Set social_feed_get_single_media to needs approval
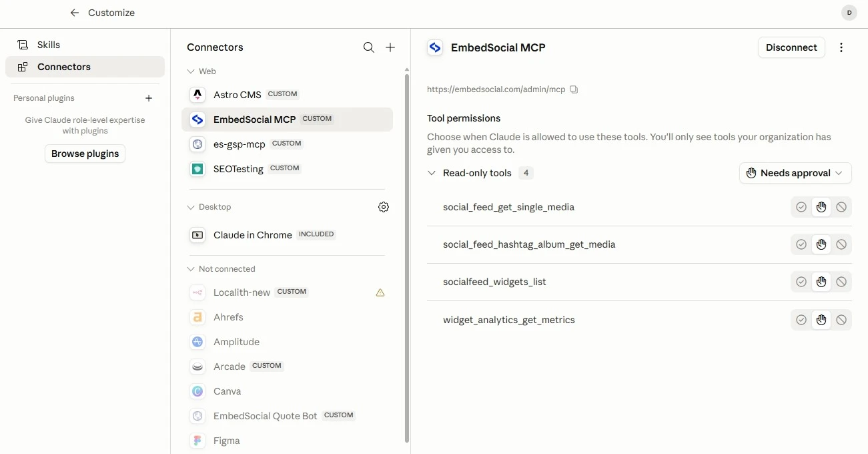868x454 pixels. point(821,207)
